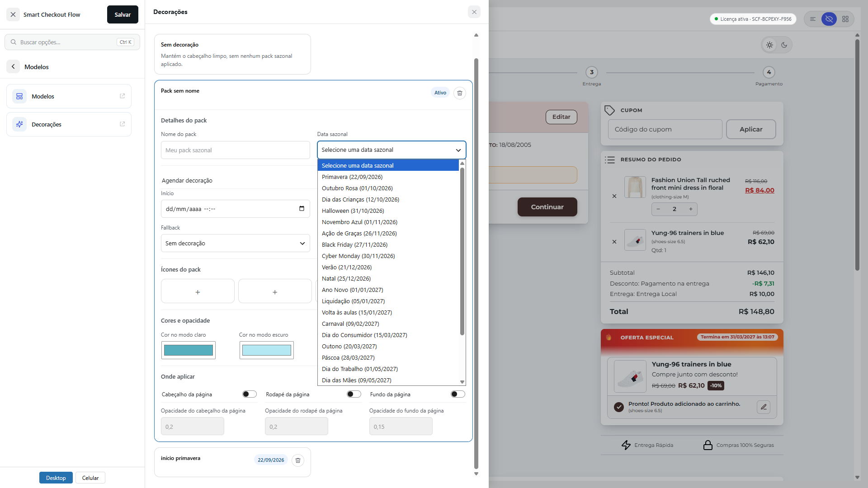Click Aplicar coupon button

(751, 129)
